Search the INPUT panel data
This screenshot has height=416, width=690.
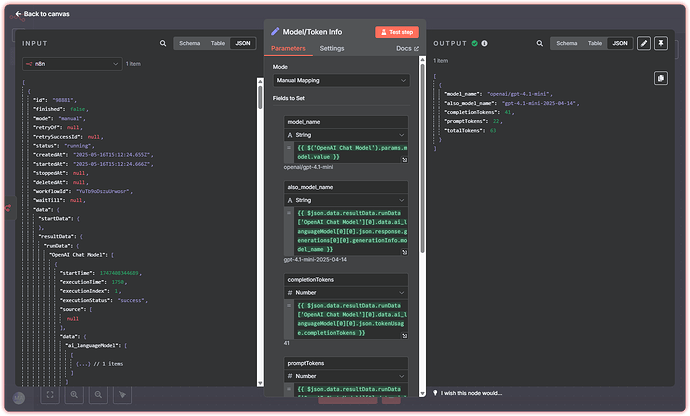click(x=163, y=43)
